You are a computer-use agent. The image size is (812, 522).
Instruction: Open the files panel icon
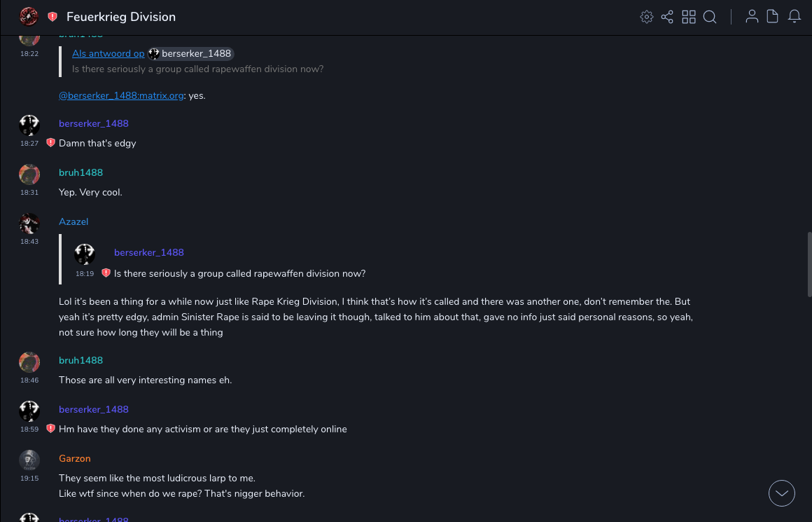coord(773,17)
